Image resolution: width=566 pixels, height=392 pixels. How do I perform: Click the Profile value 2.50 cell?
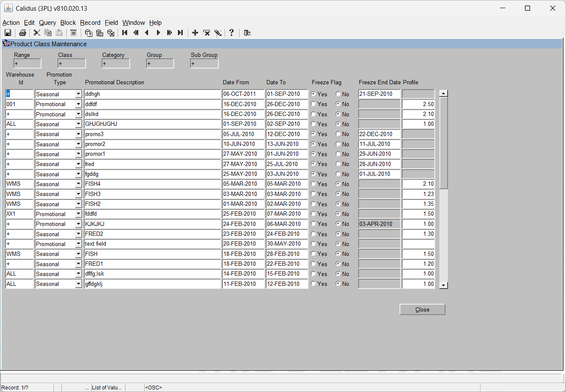coord(418,104)
